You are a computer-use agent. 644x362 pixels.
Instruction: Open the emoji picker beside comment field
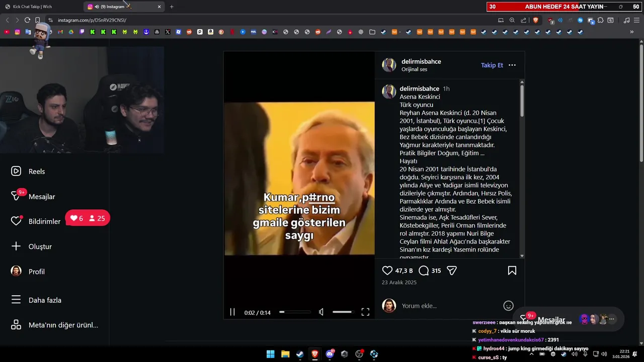[508, 306]
